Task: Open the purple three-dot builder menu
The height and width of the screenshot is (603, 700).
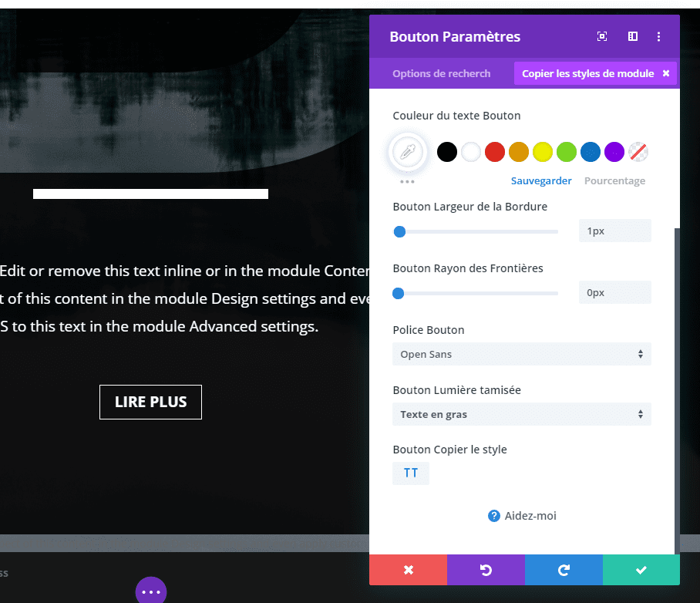Action: coord(151,591)
